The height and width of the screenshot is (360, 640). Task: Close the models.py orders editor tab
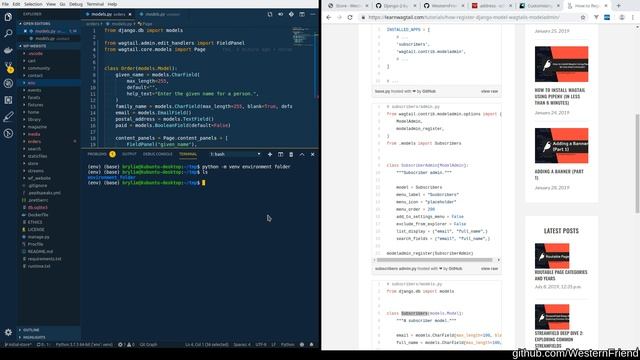[130, 14]
